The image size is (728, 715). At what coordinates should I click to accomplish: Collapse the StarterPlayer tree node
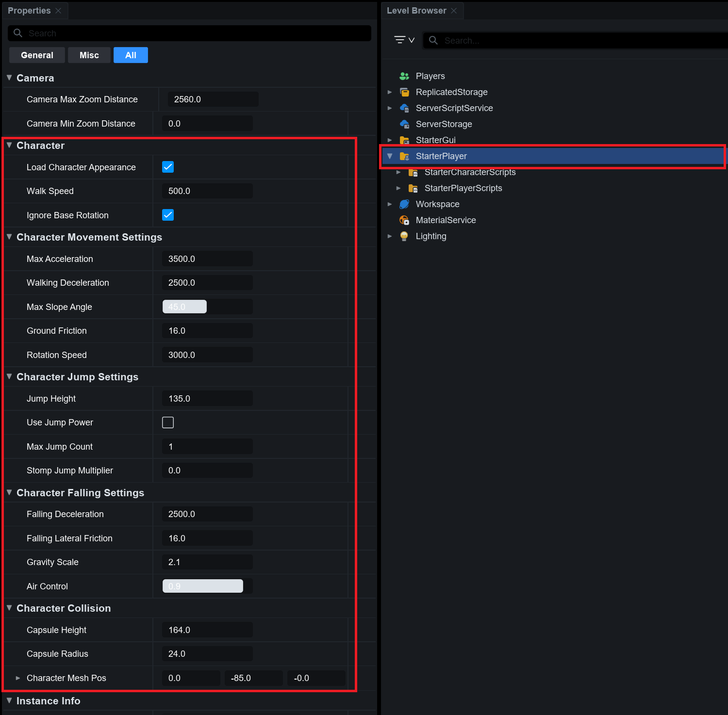[x=390, y=156]
